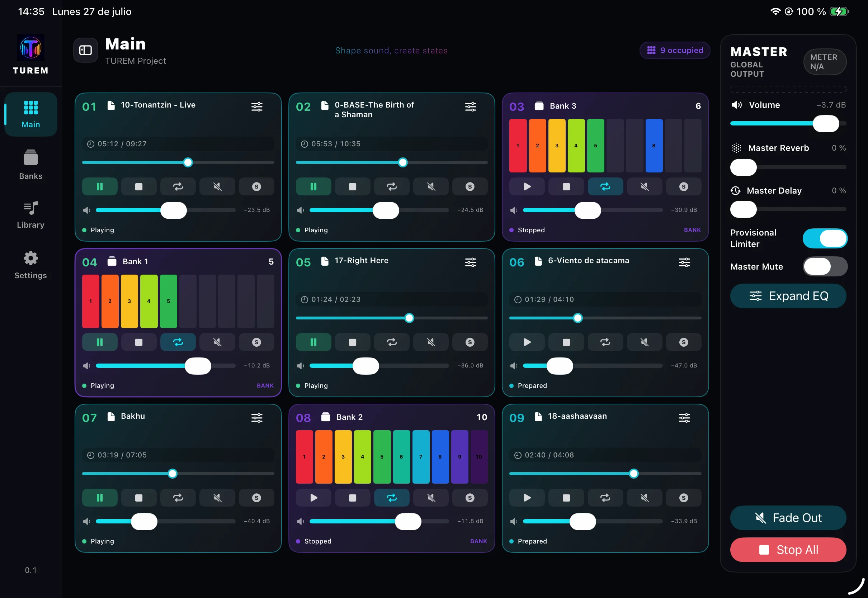Play Bank 2 in slot 08

pos(313,498)
